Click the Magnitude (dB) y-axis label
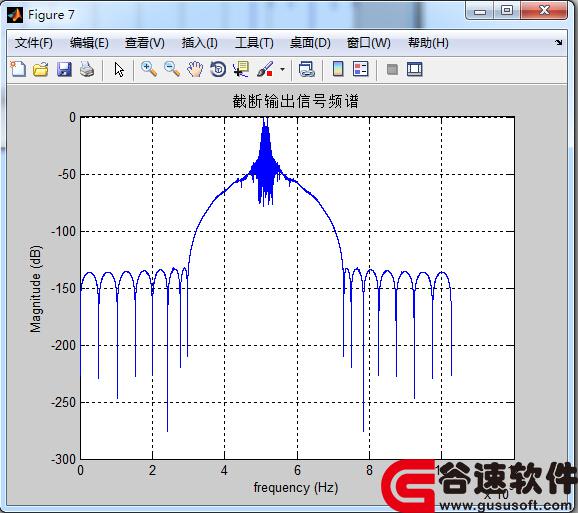Image resolution: width=578 pixels, height=513 pixels. (x=36, y=289)
